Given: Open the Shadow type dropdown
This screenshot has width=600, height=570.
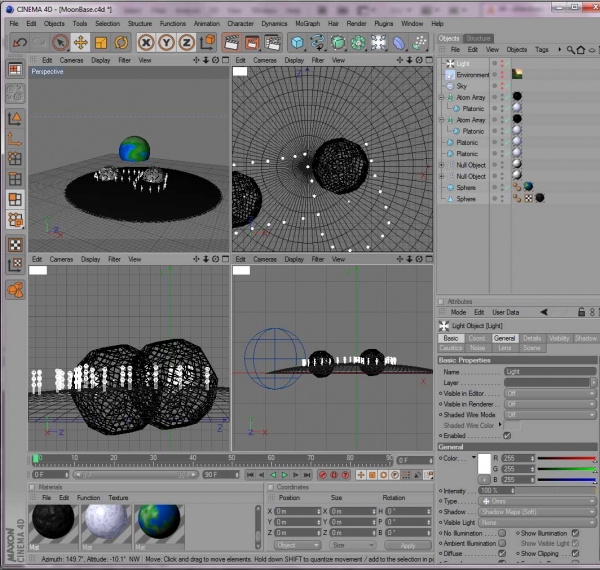Looking at the screenshot, I should tap(537, 512).
